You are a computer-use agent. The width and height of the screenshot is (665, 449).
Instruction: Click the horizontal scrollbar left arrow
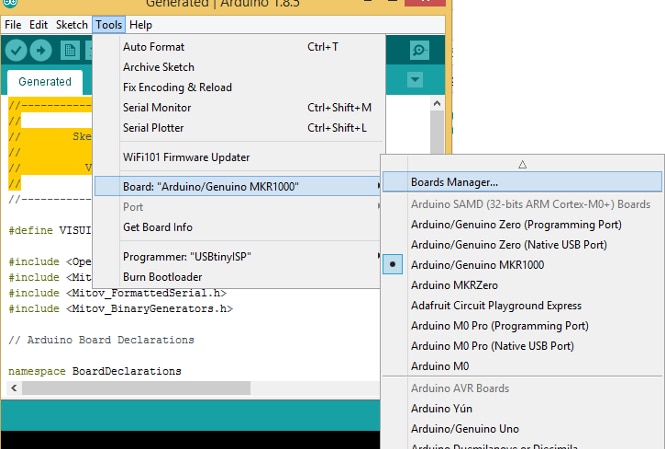[x=14, y=388]
